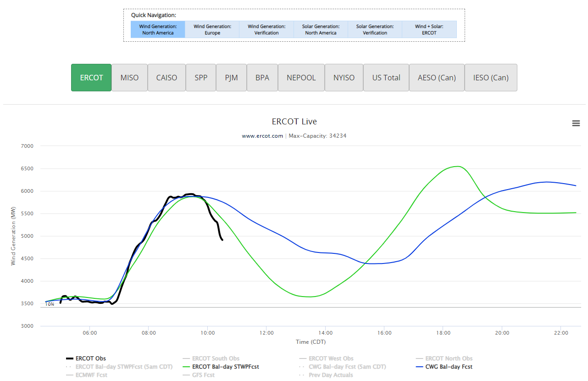Enable ERCOT North Obs series
Screen dimensions: 588x381
click(449, 359)
